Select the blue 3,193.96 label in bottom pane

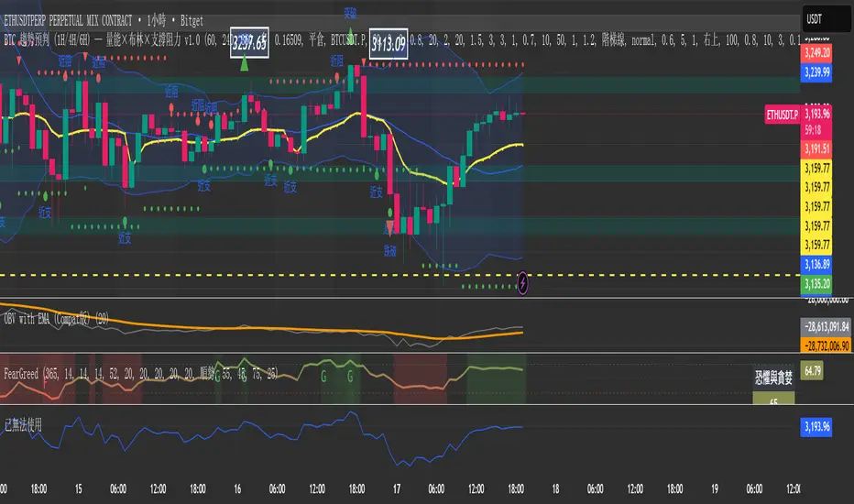click(817, 427)
